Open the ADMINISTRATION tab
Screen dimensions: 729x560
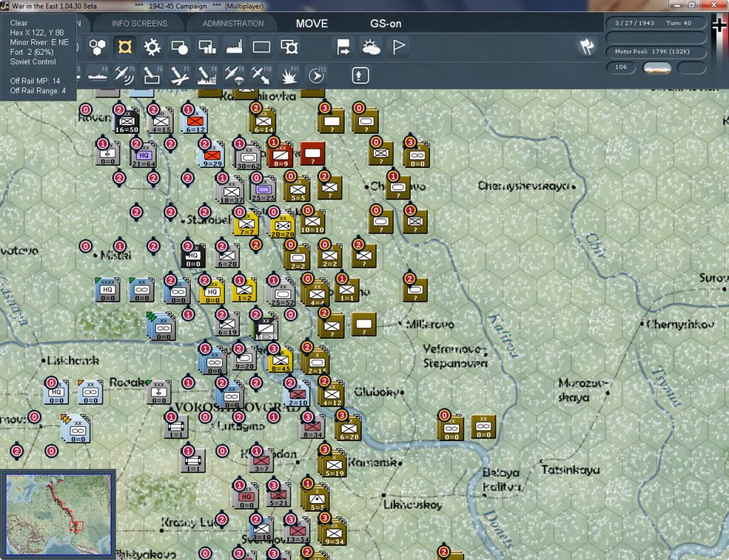click(233, 23)
